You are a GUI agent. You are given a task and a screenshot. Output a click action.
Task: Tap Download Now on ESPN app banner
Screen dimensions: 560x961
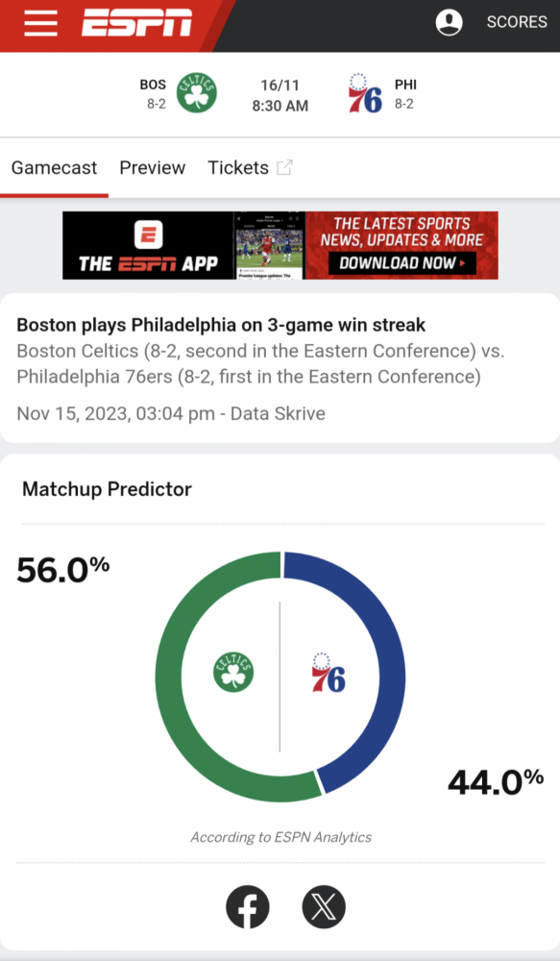pos(402,263)
